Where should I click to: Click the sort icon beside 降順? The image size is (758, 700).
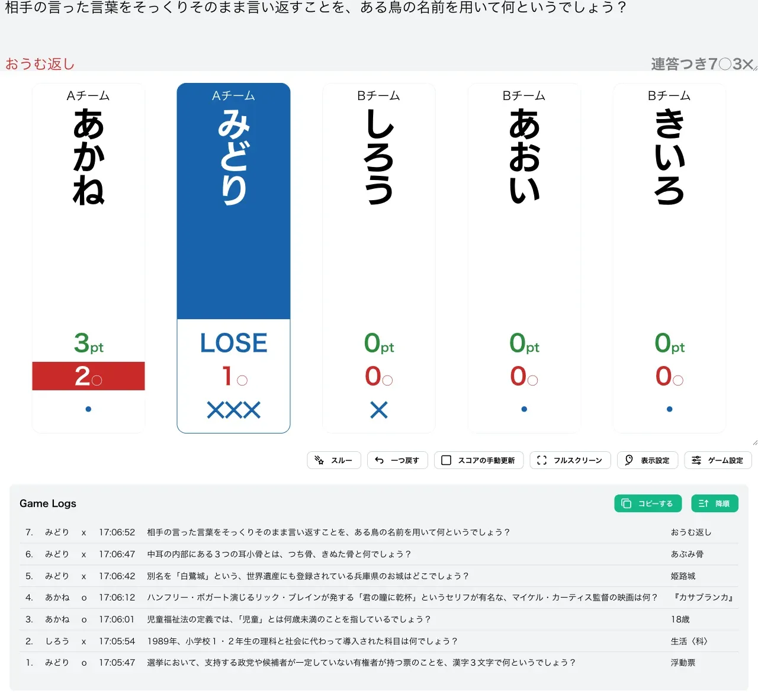click(704, 503)
